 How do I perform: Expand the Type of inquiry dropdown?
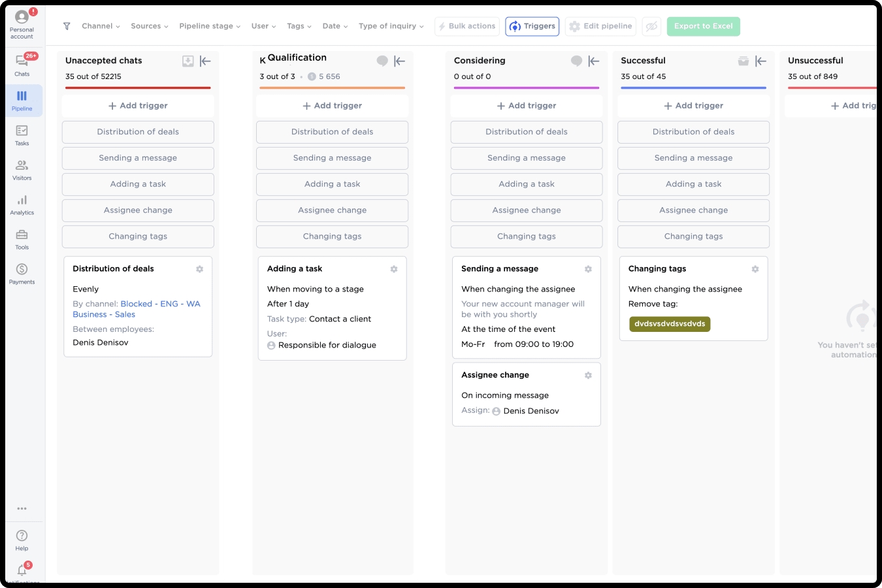391,26
